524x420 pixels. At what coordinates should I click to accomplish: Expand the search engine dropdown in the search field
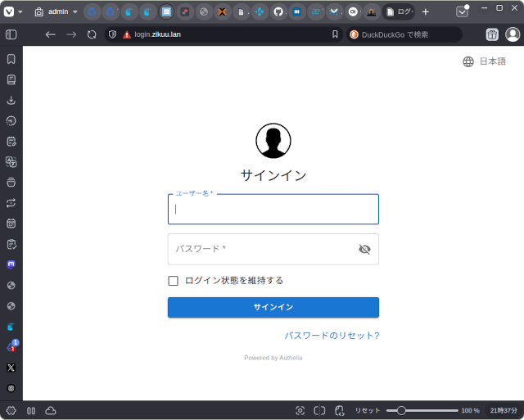355,34
